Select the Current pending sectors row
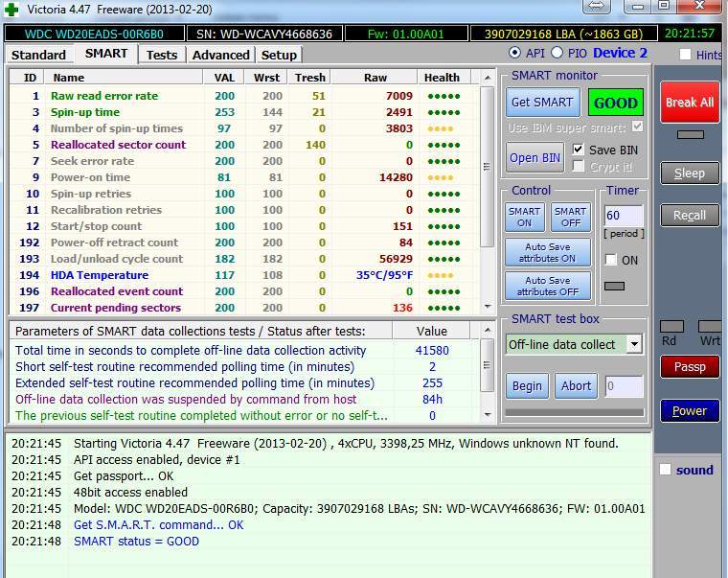Image resolution: width=728 pixels, height=578 pixels. pyautogui.click(x=244, y=308)
